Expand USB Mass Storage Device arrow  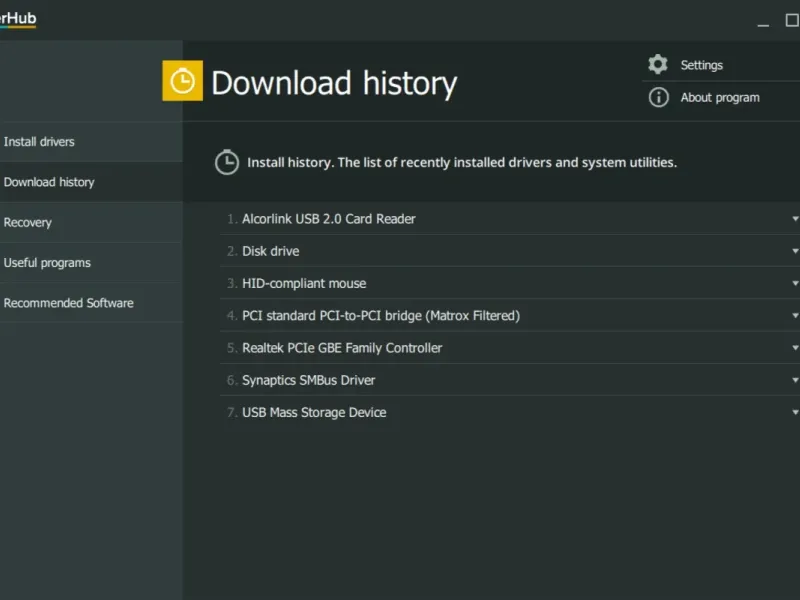(x=795, y=412)
